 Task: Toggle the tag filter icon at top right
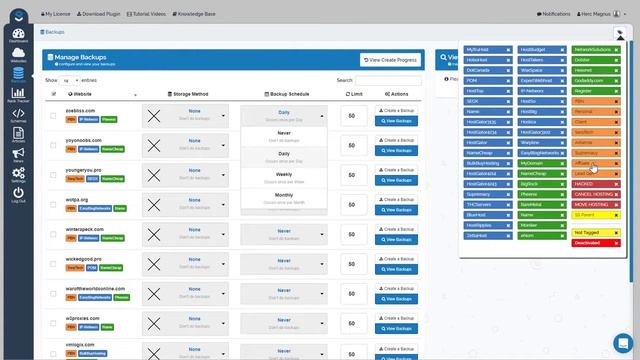(620, 33)
